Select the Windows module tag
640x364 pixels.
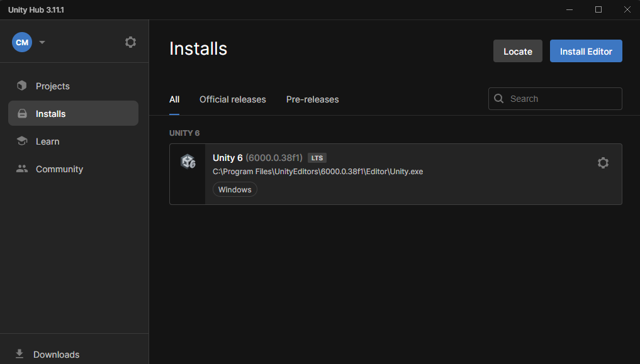coord(235,189)
